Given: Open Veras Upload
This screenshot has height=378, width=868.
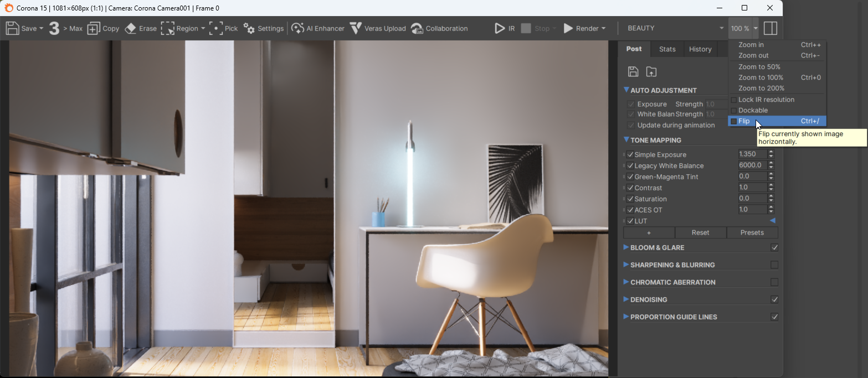Looking at the screenshot, I should [378, 28].
